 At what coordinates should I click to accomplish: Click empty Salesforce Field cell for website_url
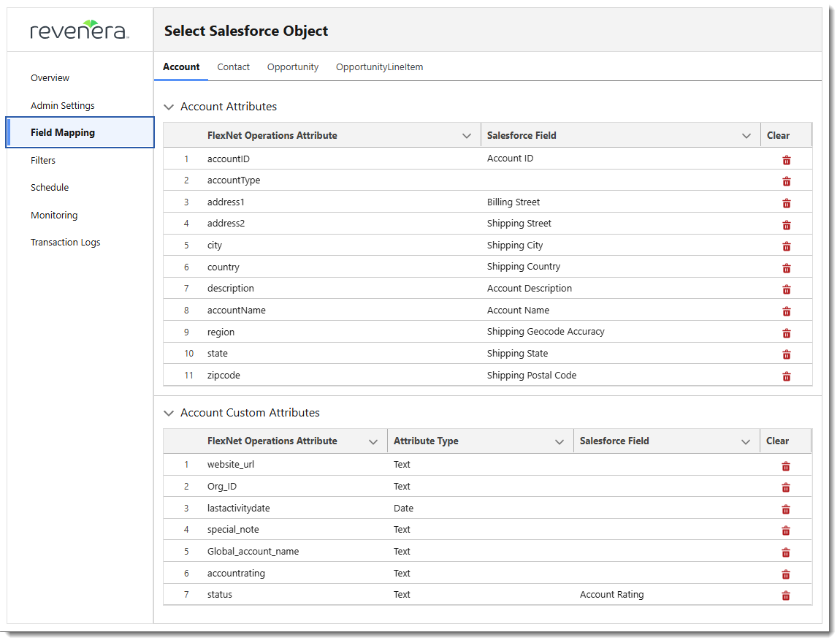666,465
